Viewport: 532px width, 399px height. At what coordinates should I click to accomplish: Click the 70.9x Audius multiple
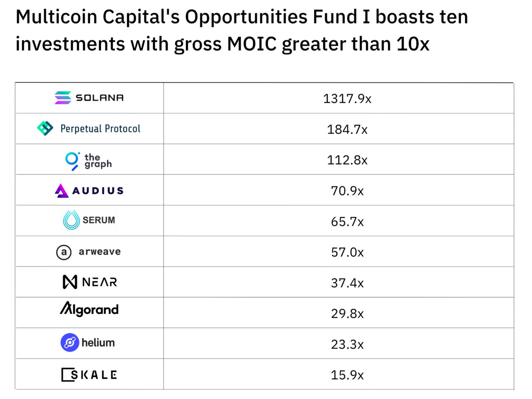tap(347, 191)
